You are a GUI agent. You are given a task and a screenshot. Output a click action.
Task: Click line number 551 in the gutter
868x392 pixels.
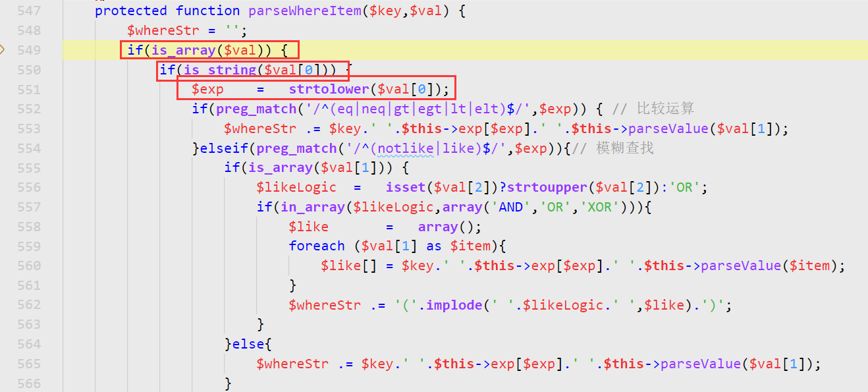tap(28, 89)
